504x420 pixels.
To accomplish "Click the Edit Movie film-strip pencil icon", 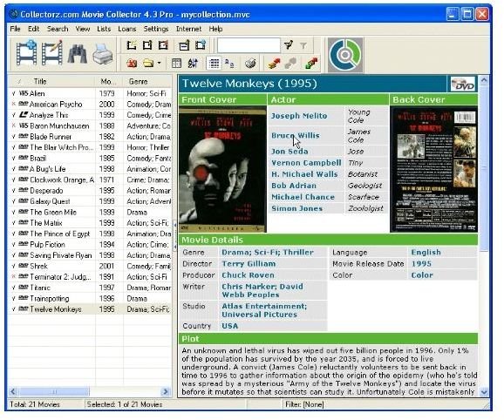I will click(x=52, y=53).
